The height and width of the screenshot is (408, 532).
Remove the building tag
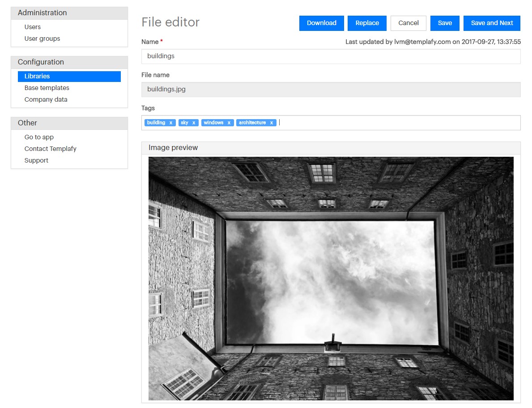coord(170,123)
